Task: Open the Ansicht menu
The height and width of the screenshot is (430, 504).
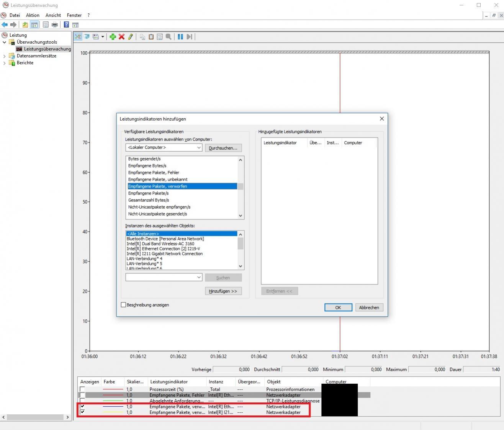Action: click(x=53, y=15)
